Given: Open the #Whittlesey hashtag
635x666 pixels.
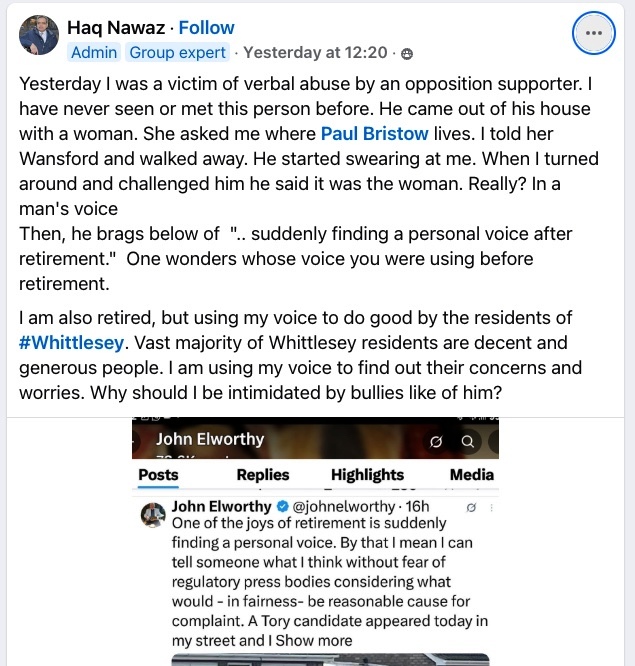Looking at the screenshot, I should [x=68, y=343].
